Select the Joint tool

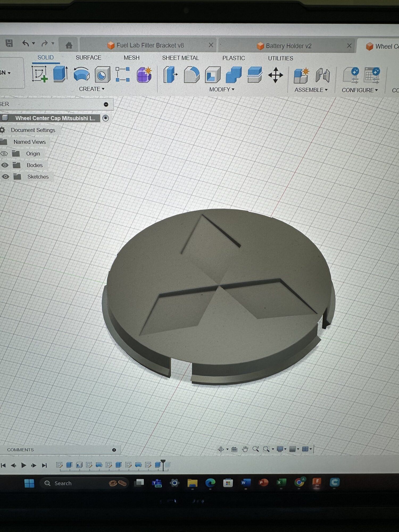click(323, 76)
